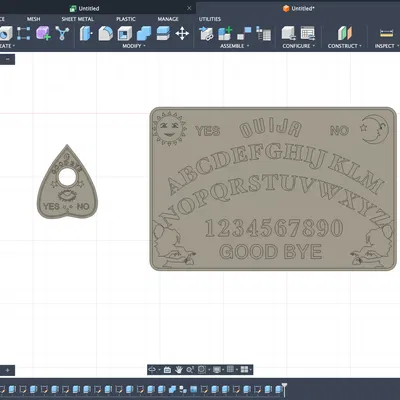Collapse the browser panel minus button
This screenshot has height=400, width=400.
point(7,59)
